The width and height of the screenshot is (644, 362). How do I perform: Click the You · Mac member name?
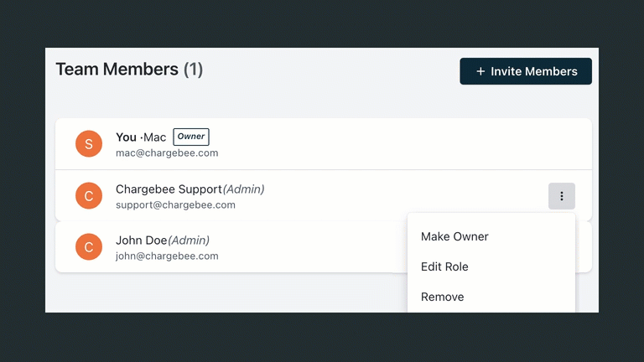click(141, 137)
